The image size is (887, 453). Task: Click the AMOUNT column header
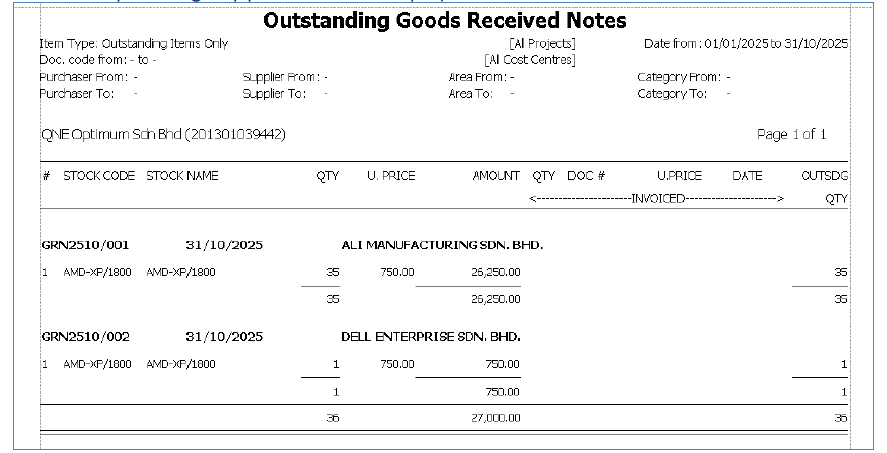tap(496, 176)
